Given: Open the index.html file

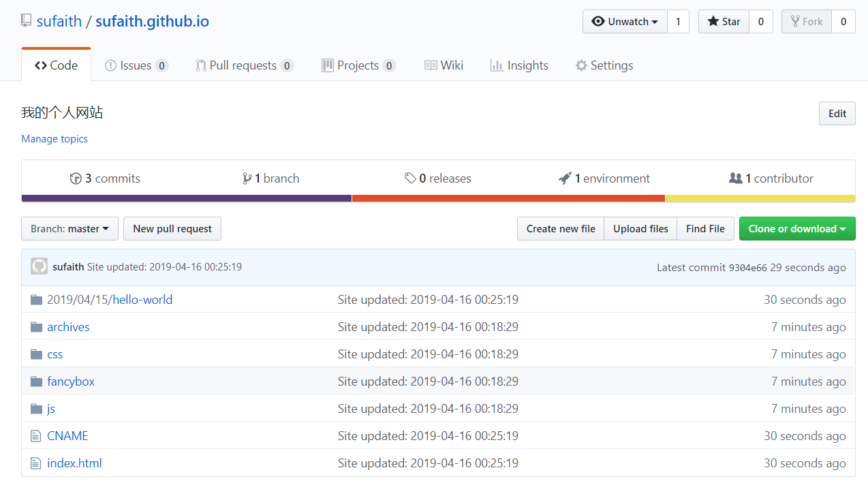Looking at the screenshot, I should pyautogui.click(x=74, y=463).
